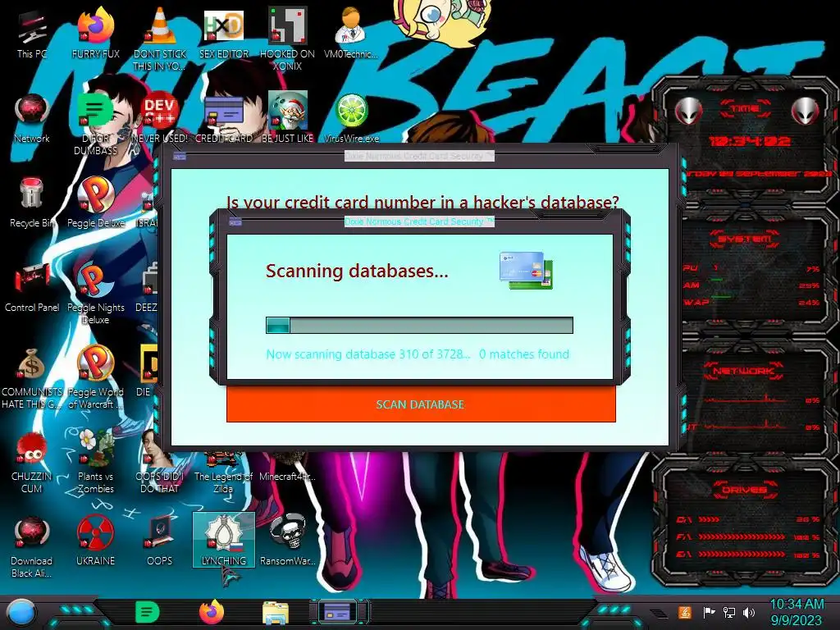Select the COMMUNISTS HATE THIS money bag icon
840x630 pixels.
pos(32,377)
